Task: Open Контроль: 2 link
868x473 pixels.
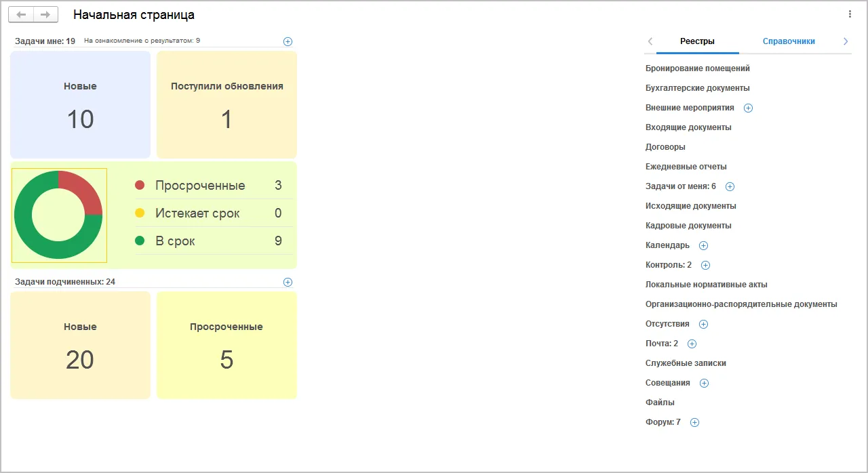Action: click(669, 265)
